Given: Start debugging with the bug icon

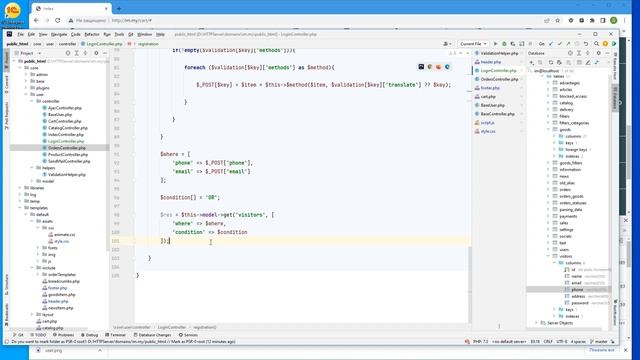Looking at the screenshot, I should click(x=504, y=44).
